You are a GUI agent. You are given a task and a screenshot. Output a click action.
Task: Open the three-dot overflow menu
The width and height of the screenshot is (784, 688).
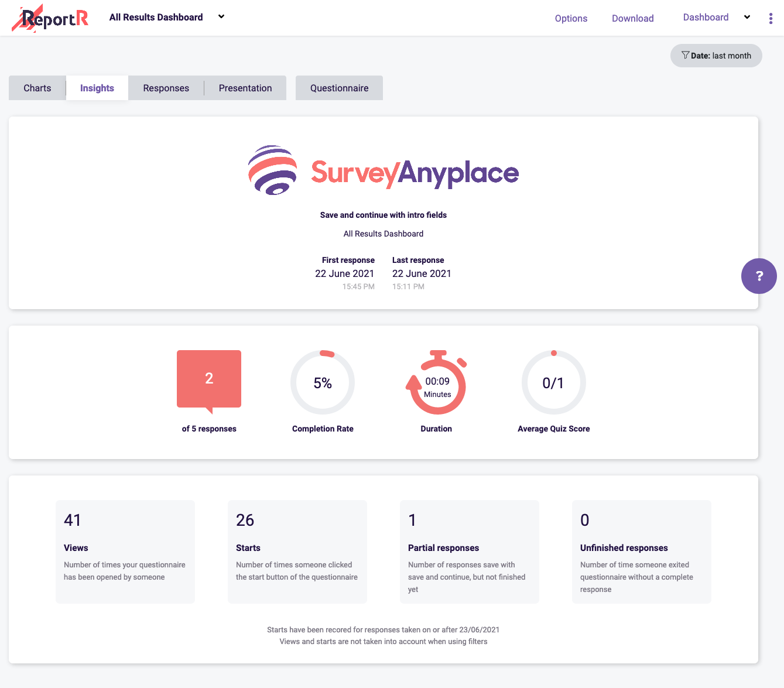(x=771, y=18)
